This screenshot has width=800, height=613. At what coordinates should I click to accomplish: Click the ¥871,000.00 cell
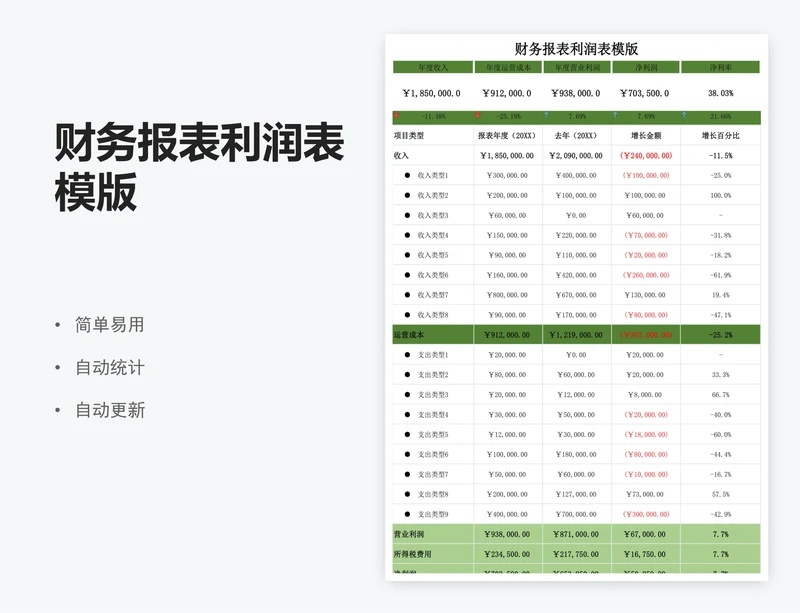point(576,534)
